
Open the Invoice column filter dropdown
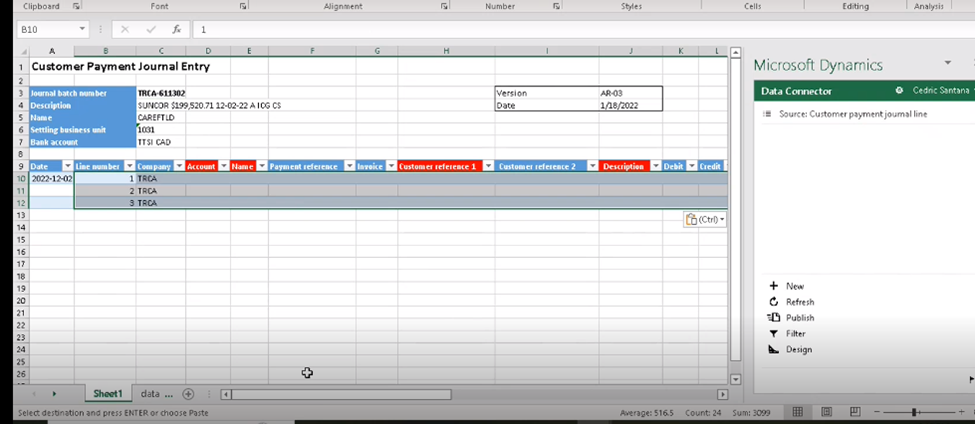[391, 166]
